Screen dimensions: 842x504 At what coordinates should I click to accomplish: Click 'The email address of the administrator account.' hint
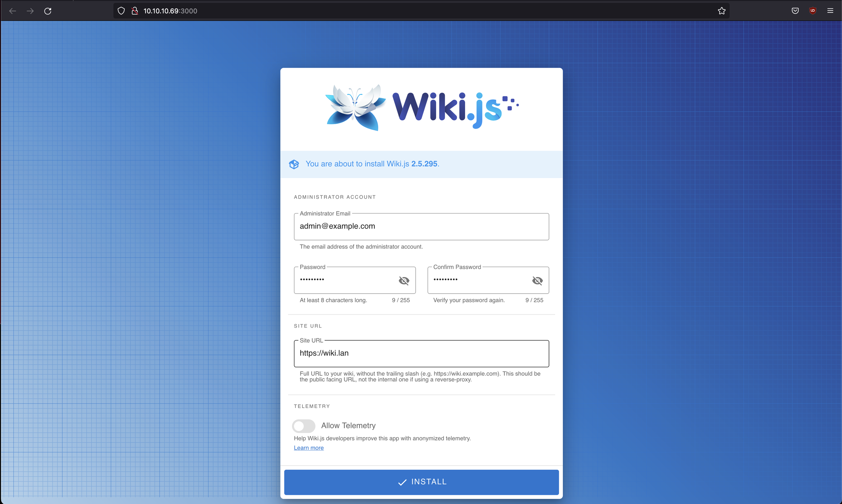coord(361,247)
